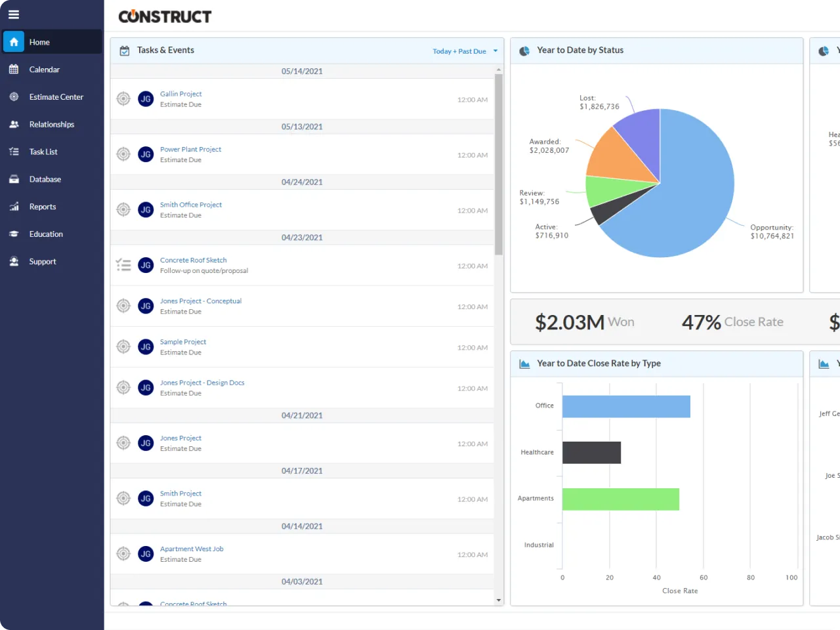Screen dimensions: 840x630
Task: Click the green Apartments bar in chart
Action: [620, 499]
